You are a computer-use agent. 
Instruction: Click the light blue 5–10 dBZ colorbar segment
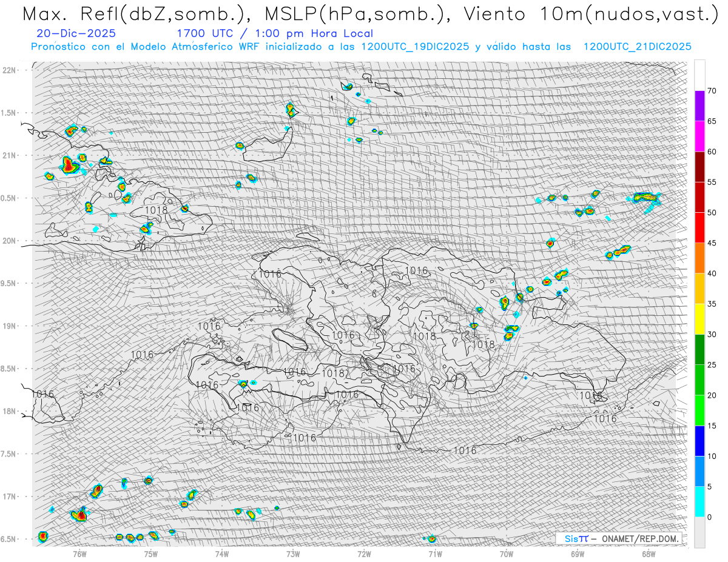699,471
